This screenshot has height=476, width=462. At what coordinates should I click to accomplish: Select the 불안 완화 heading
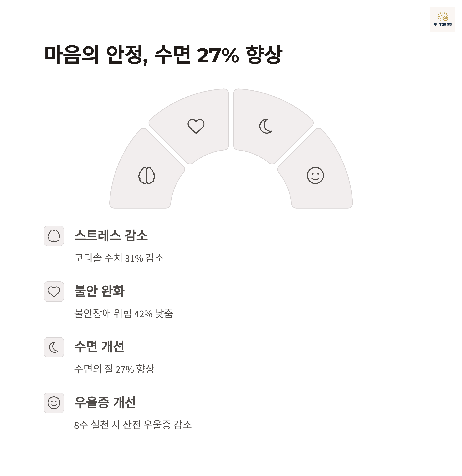(100, 291)
